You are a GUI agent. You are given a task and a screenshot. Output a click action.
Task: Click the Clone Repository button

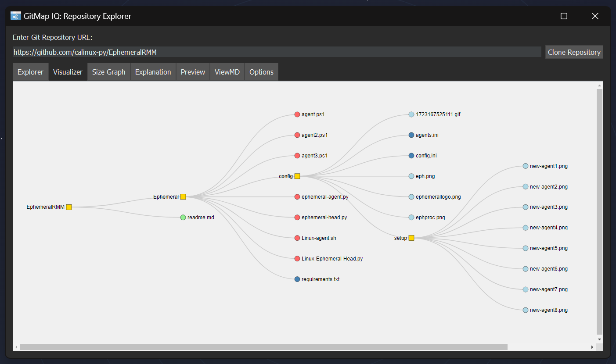(x=574, y=52)
